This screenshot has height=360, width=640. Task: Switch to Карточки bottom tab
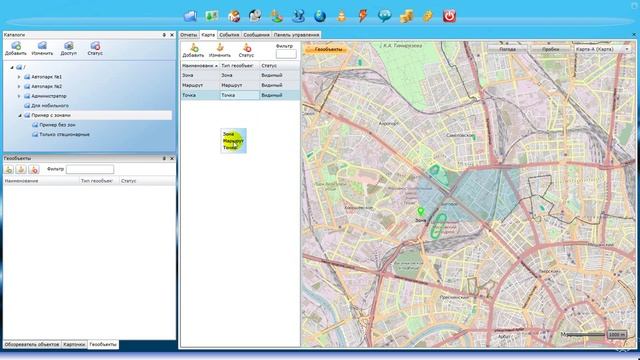(74, 344)
